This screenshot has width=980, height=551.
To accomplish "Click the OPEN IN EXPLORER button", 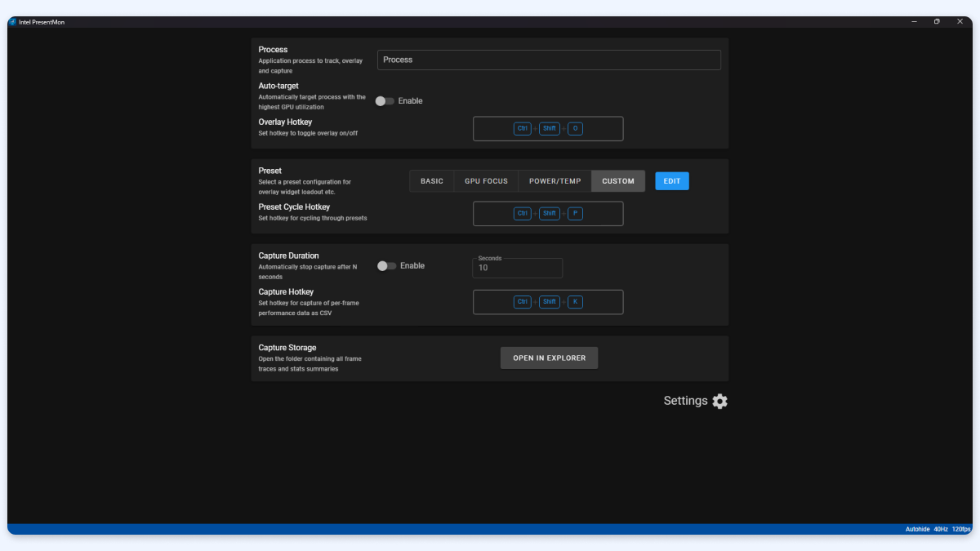I will point(549,358).
